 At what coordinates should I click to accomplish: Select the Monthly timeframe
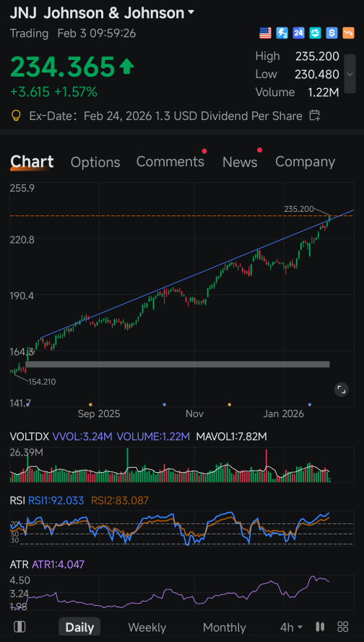[x=224, y=628]
